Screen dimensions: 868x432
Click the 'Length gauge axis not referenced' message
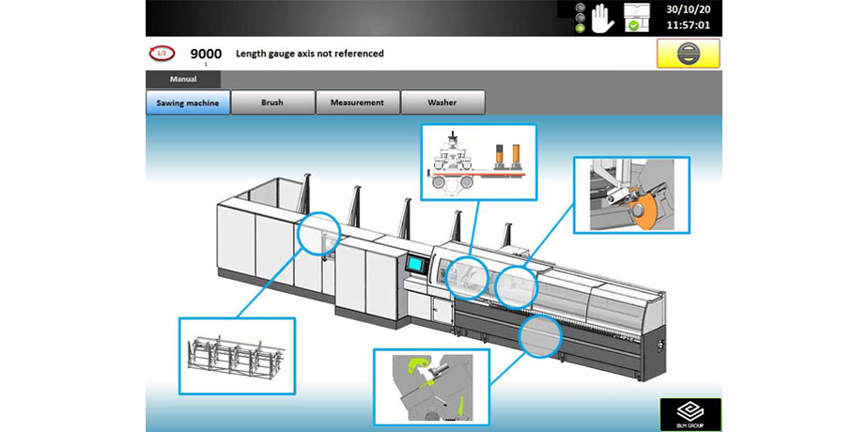[x=309, y=54]
